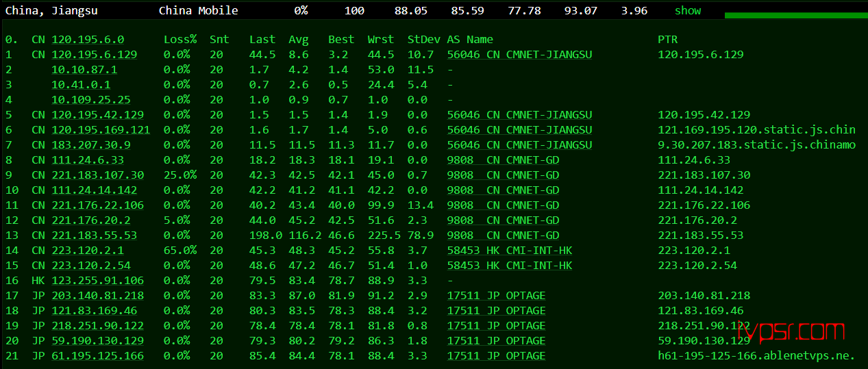868x369 pixels.
Task: Open AS link CMNET-JIANGSU in hop 6 row
Action: pyautogui.click(x=519, y=130)
